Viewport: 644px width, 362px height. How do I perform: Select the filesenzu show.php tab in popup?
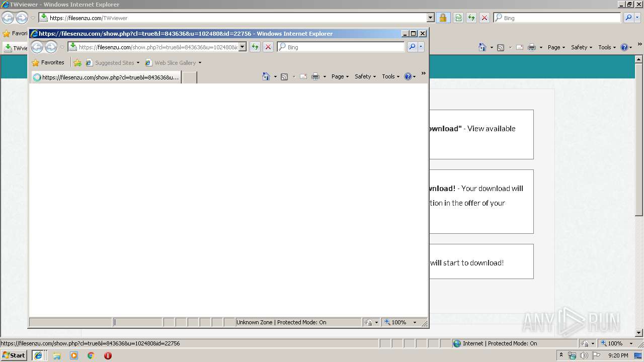point(106,77)
